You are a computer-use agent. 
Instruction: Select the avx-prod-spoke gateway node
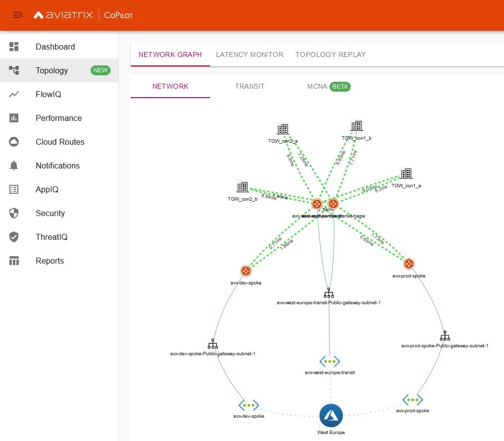409,264
